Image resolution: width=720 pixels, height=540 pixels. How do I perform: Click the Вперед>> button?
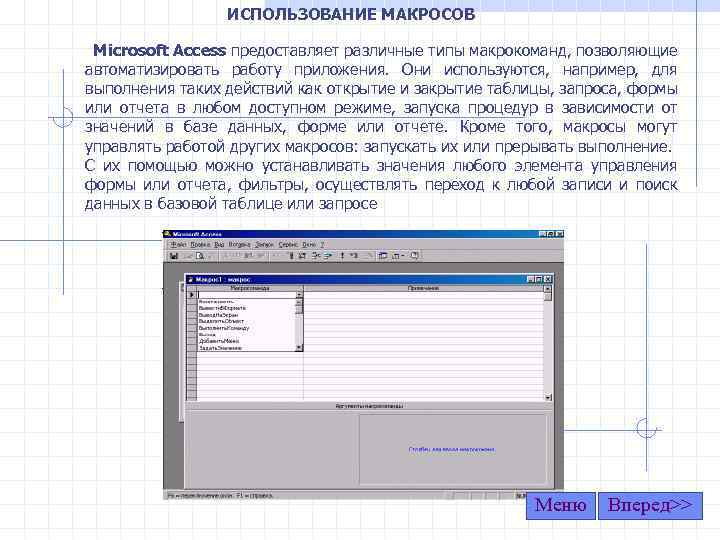pos(650,506)
